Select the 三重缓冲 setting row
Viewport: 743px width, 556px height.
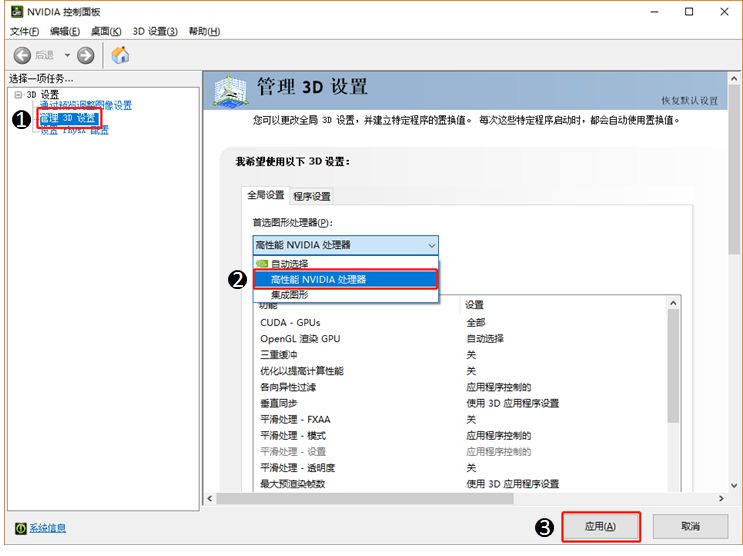(460, 355)
